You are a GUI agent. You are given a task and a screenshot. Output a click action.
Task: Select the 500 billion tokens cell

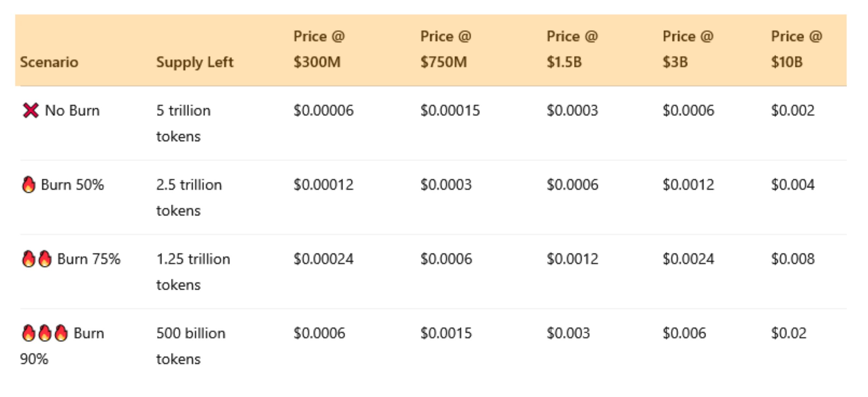click(x=191, y=346)
